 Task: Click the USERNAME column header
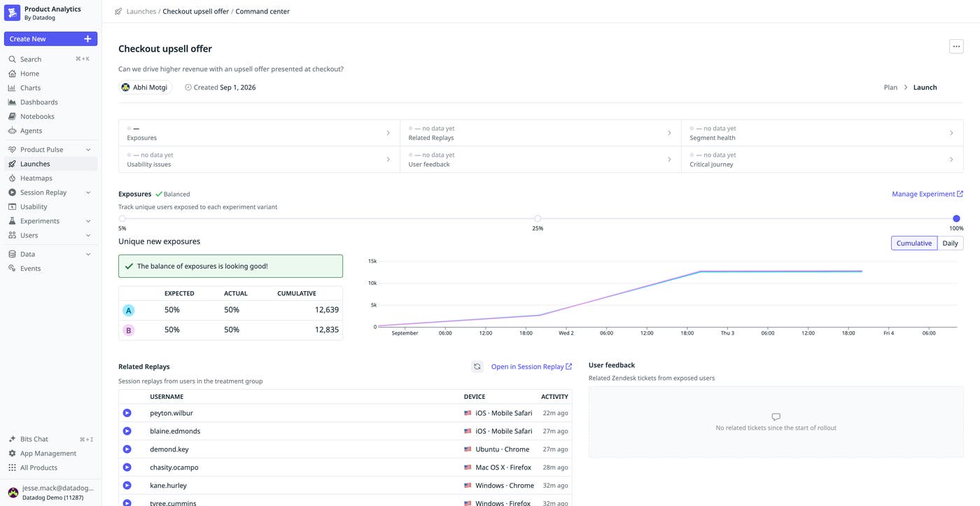click(x=167, y=397)
